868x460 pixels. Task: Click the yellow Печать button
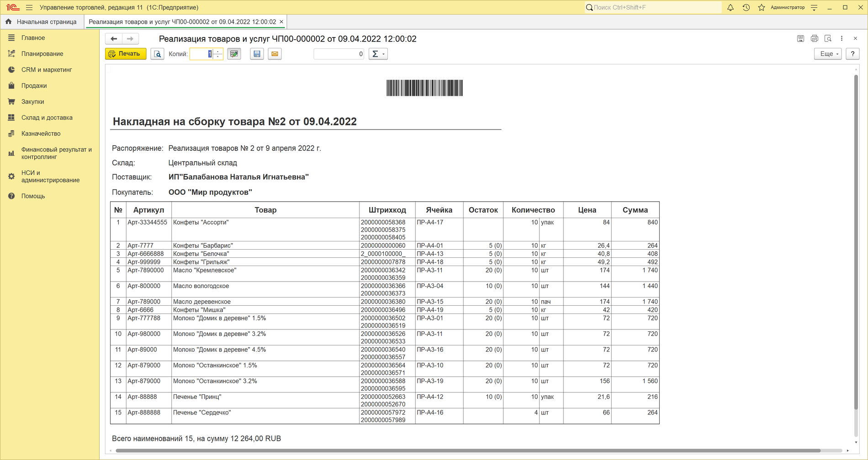(126, 54)
